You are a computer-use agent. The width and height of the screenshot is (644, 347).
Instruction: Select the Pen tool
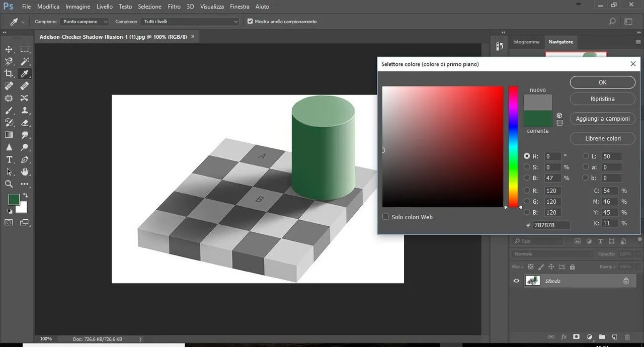pos(25,159)
